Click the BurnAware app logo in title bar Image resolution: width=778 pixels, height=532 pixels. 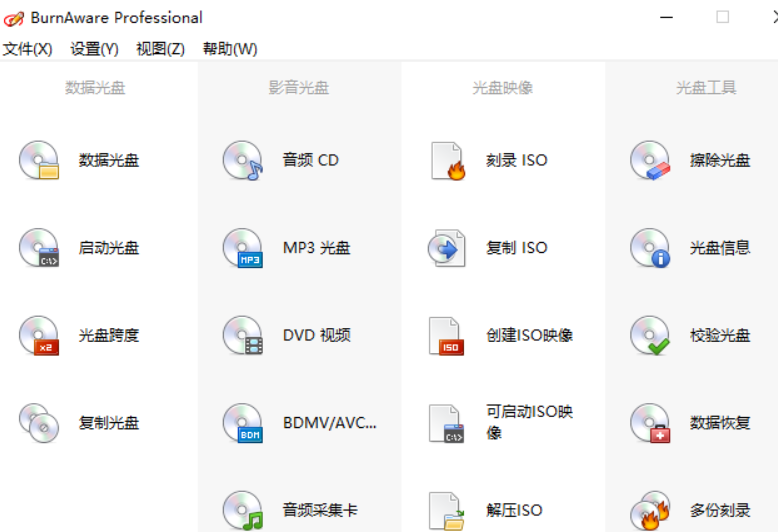tap(13, 18)
